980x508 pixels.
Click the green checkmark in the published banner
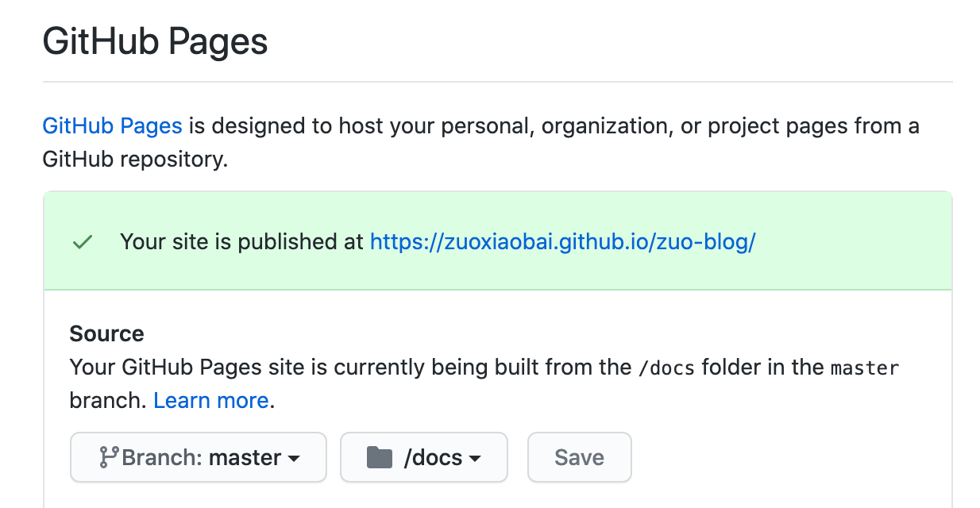[82, 241]
